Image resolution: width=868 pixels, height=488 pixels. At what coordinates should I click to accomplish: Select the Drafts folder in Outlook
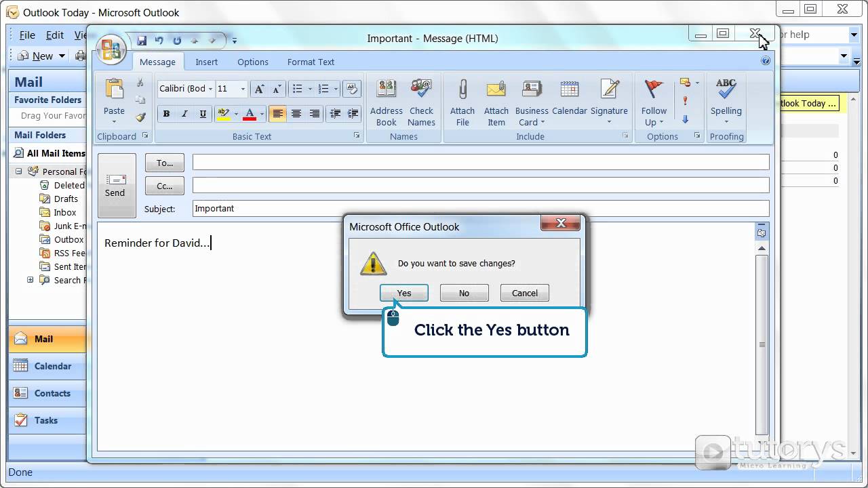66,199
